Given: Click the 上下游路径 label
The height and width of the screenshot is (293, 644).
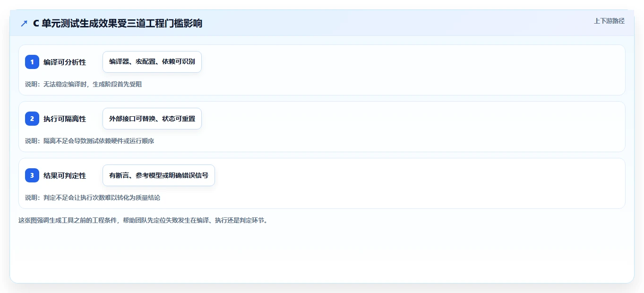Looking at the screenshot, I should pyautogui.click(x=609, y=21).
